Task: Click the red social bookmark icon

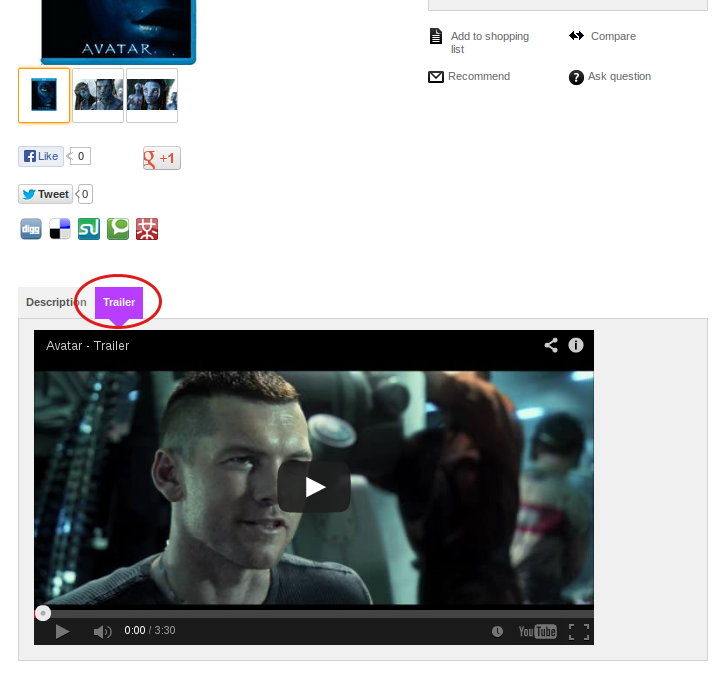Action: coord(147,229)
